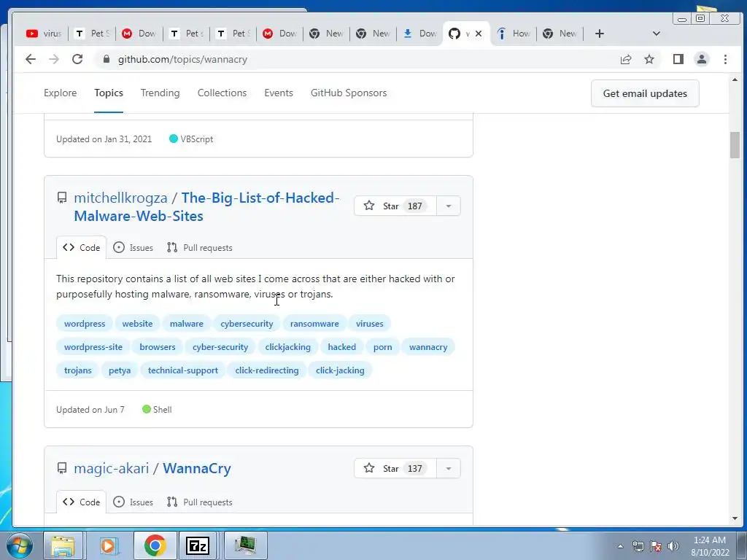Switch to the How tab
This screenshot has width=747, height=560.
point(514,34)
